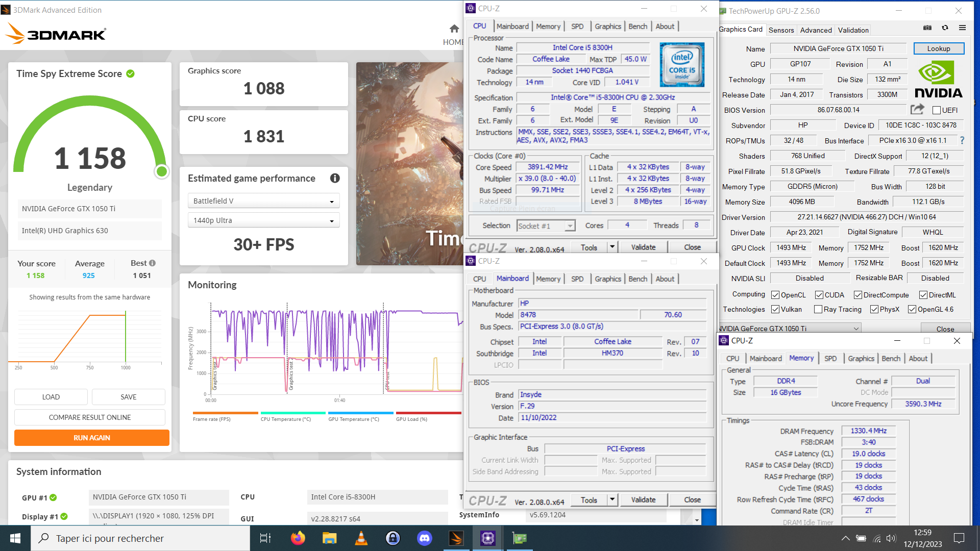Switch to 3DMark taskbar icon
This screenshot has height=551, width=980.
456,538
